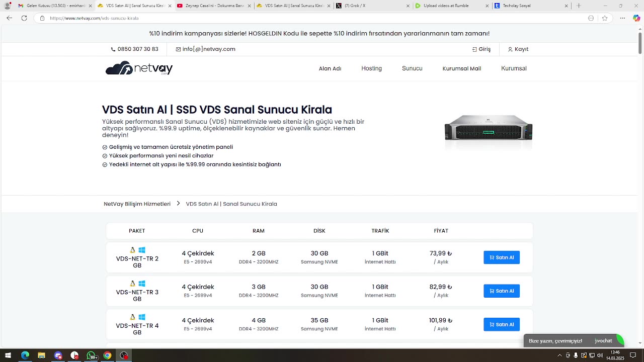Click Satın Al for VDS-NET-TR 3 GB

502,291
